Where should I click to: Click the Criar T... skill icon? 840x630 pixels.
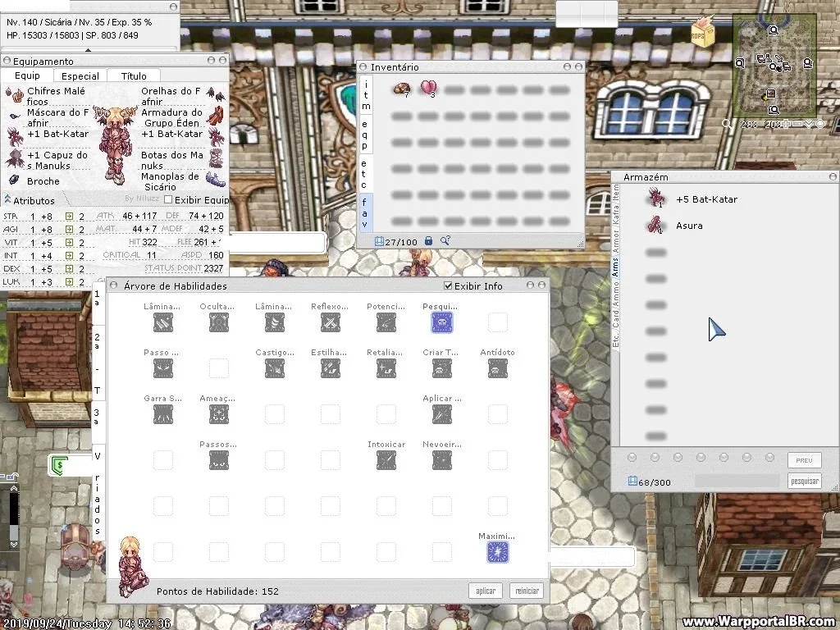[442, 368]
